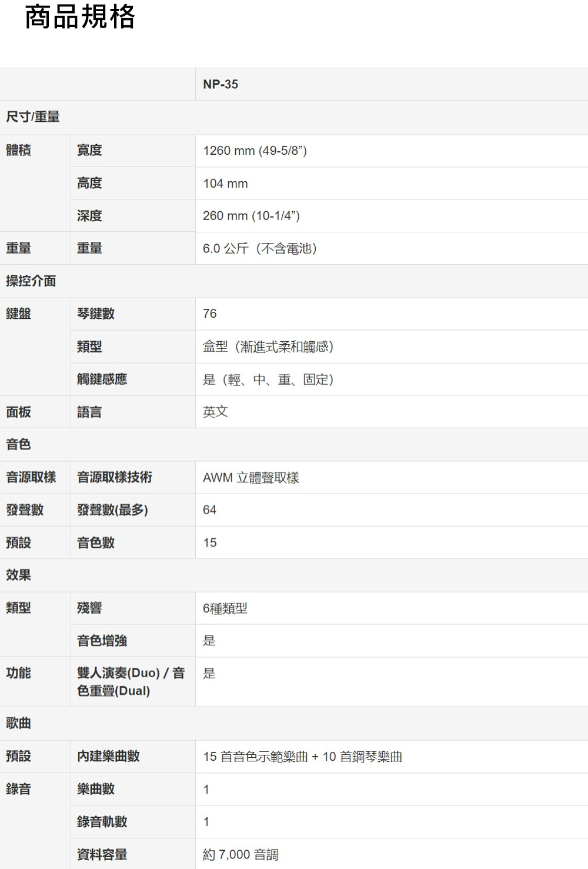Viewport: 588px width, 869px height.
Task: Click the 操控介面 section header row
Action: 294,281
